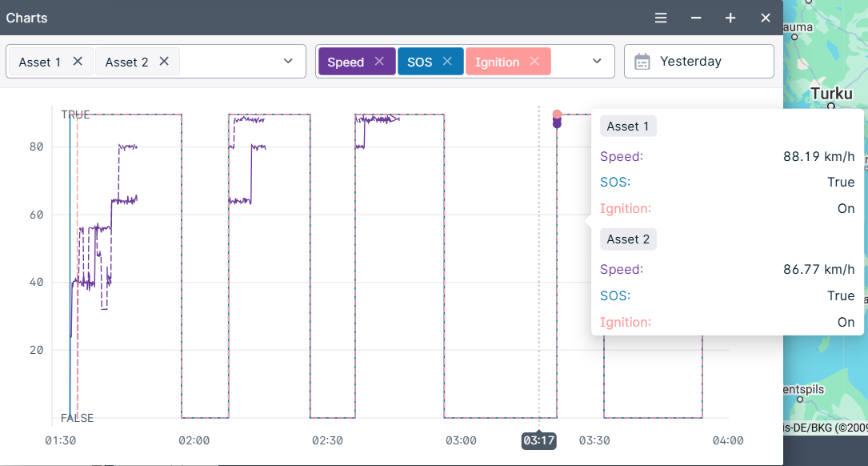Open the Charts hamburger menu icon
The height and width of the screenshot is (466, 868).
661,18
